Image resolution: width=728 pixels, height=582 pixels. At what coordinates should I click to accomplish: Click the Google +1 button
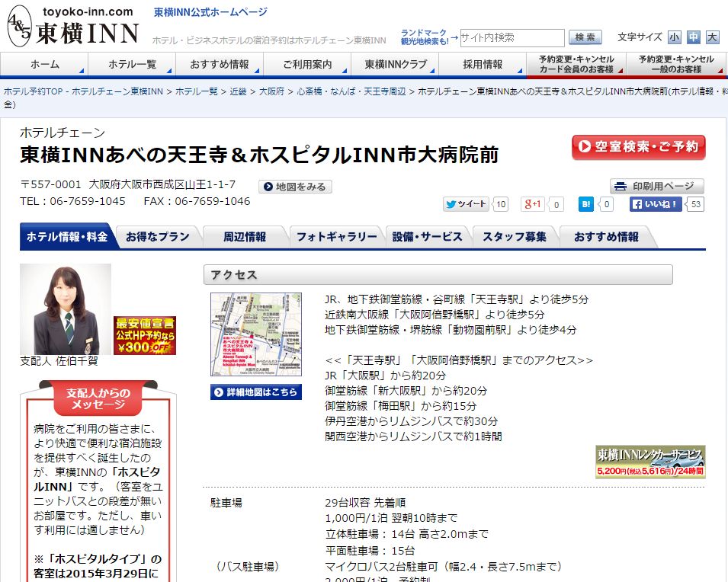click(x=532, y=204)
